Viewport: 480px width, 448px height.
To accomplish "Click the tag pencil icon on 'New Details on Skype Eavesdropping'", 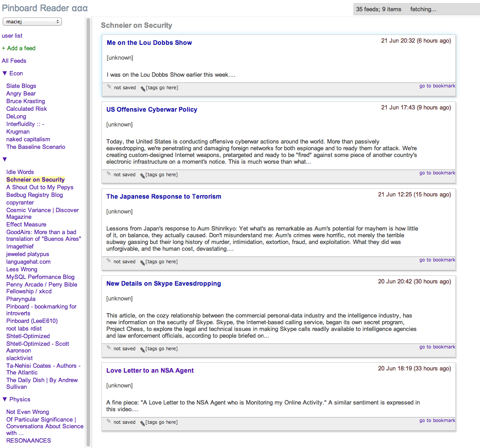I will [x=143, y=349].
